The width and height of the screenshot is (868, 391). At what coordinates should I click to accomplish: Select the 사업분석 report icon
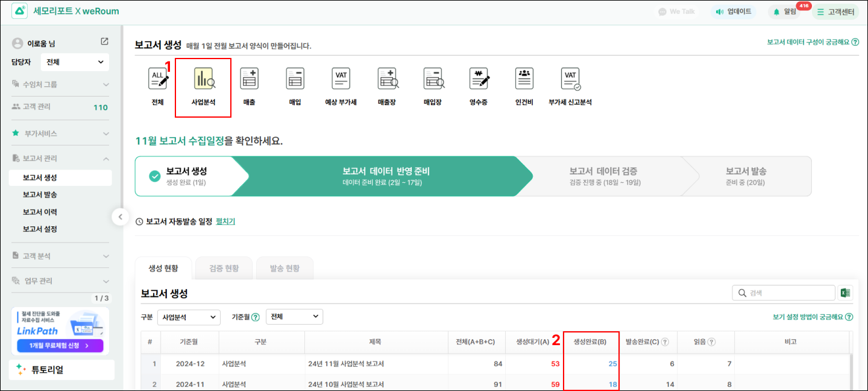click(203, 80)
